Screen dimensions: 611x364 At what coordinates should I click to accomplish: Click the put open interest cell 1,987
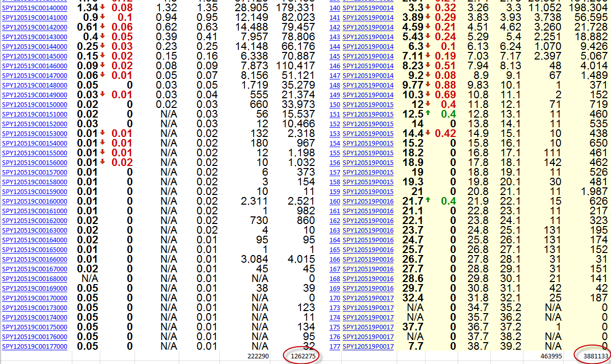(594, 192)
